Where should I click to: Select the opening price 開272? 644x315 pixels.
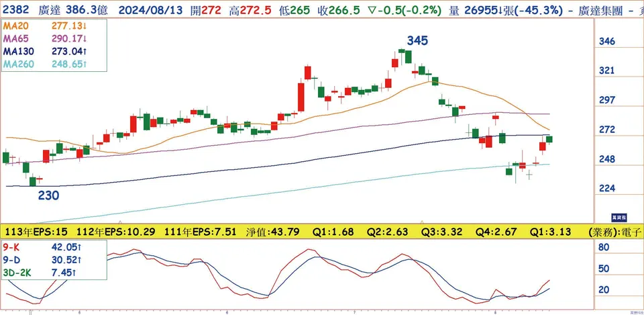[x=207, y=11]
